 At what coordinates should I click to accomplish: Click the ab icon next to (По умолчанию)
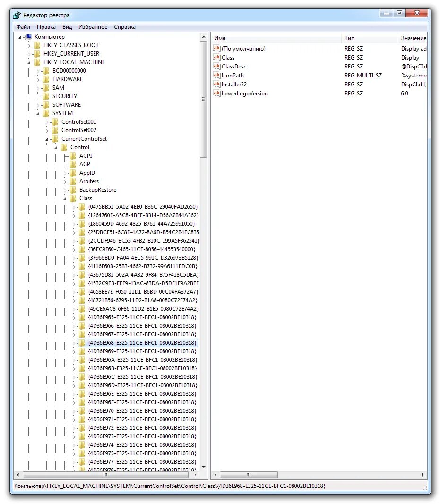[216, 48]
